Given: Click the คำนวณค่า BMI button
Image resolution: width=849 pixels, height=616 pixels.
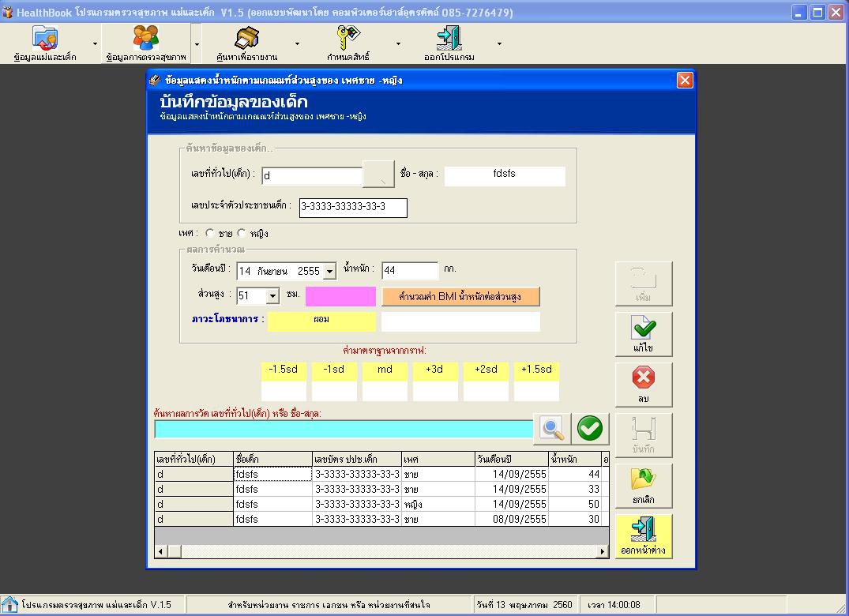Looking at the screenshot, I should click(460, 297).
